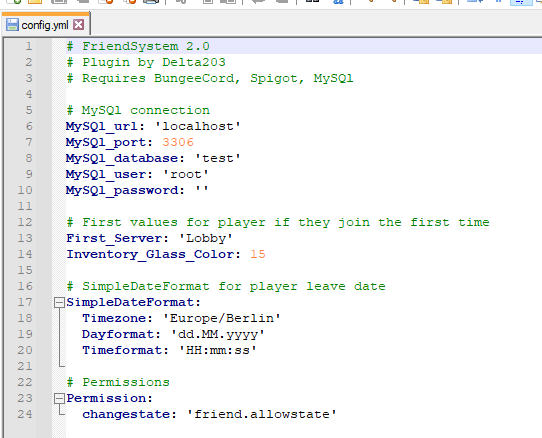Click line number 21 in the margin
This screenshot has height=438, width=542.
pos(25,366)
